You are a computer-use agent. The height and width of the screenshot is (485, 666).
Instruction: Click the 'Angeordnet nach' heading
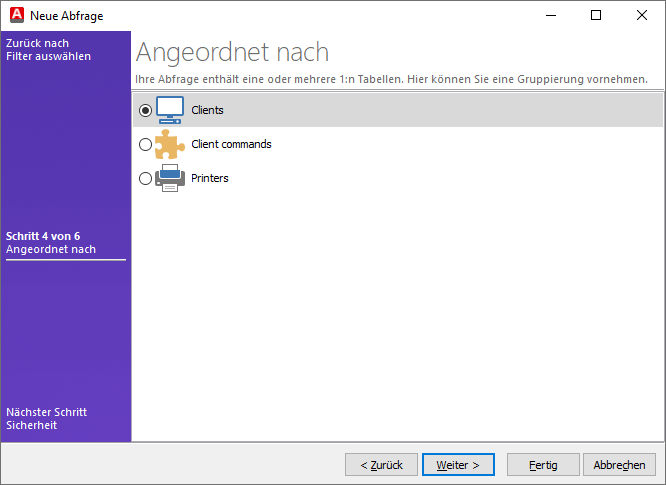[x=232, y=52]
